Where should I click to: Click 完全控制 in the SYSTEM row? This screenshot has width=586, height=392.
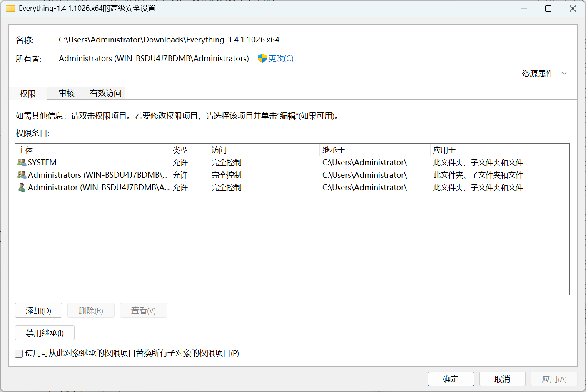pyautogui.click(x=227, y=162)
